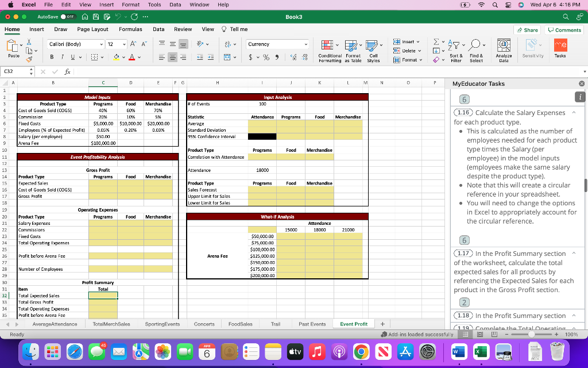Toggle Bottom Align vertical alignment

pyautogui.click(x=183, y=44)
